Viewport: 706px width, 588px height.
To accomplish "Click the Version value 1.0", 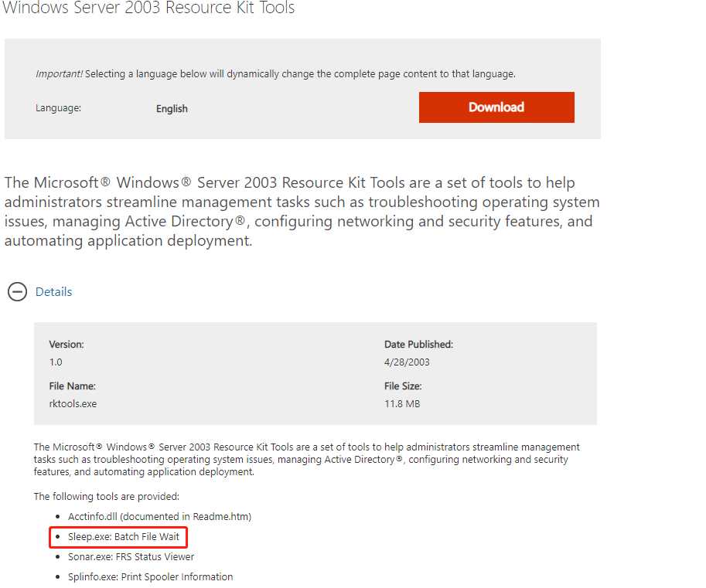I will 56,362.
